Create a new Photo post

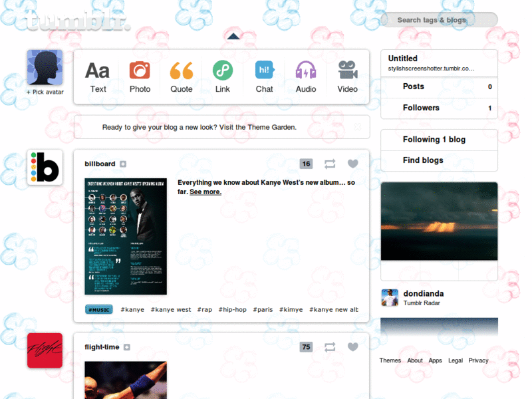(140, 76)
